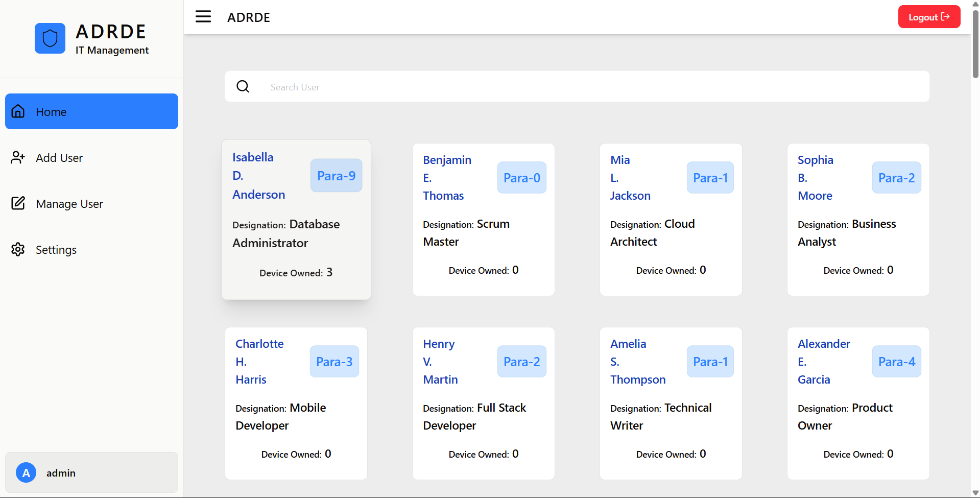Click the search magnifier icon
This screenshot has height=498, width=980.
click(x=243, y=87)
